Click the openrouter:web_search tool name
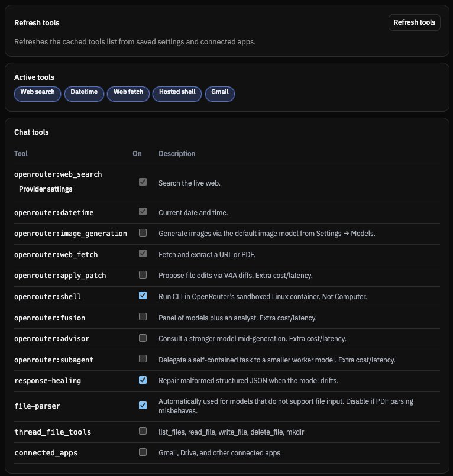Viewport: 453px width, 476px height. click(x=58, y=174)
